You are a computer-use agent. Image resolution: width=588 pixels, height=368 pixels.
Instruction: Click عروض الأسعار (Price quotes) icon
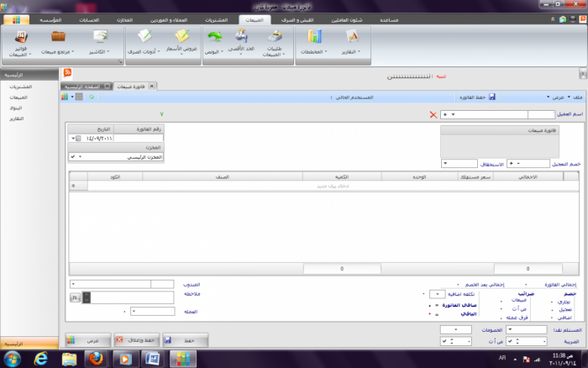click(x=181, y=39)
